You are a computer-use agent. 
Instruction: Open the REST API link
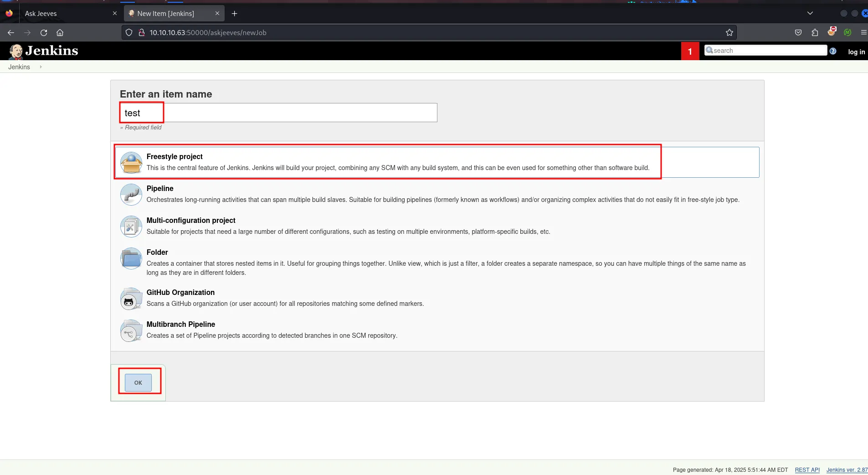click(807, 470)
